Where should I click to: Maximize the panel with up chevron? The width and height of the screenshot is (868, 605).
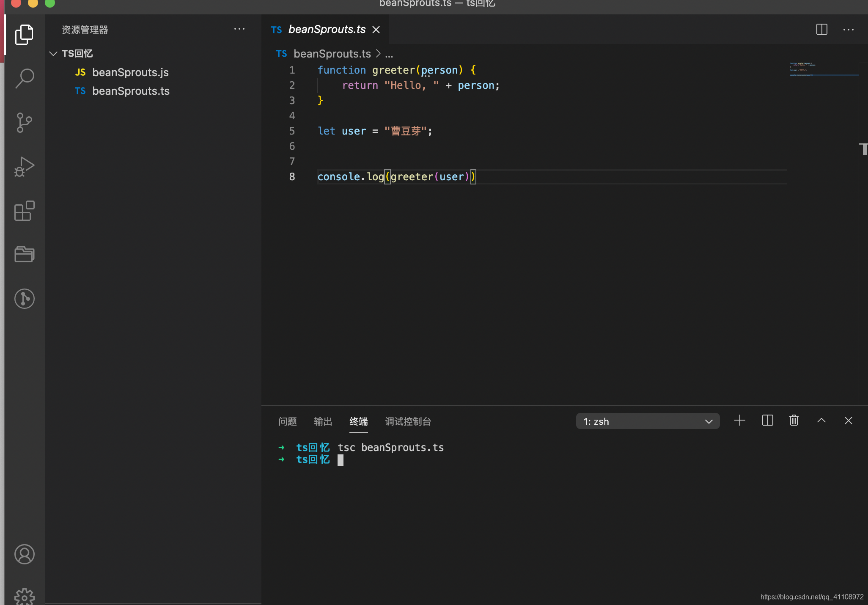tap(821, 421)
